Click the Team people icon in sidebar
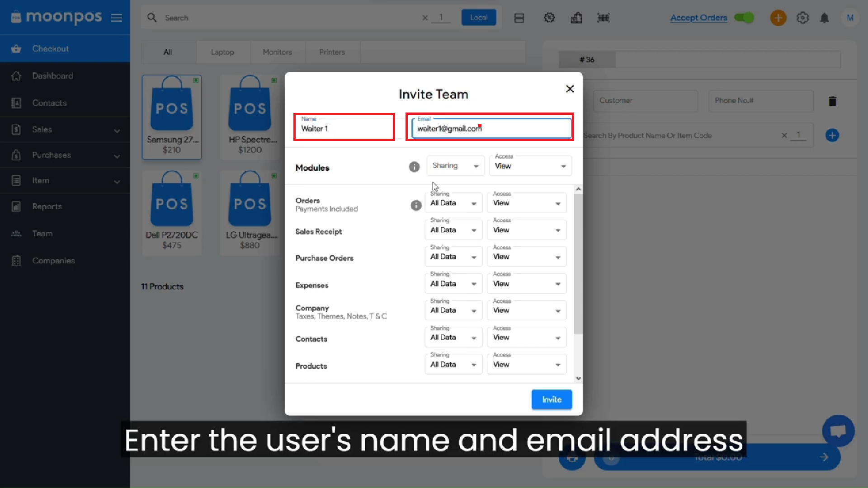This screenshot has height=488, width=868. coord(16,234)
